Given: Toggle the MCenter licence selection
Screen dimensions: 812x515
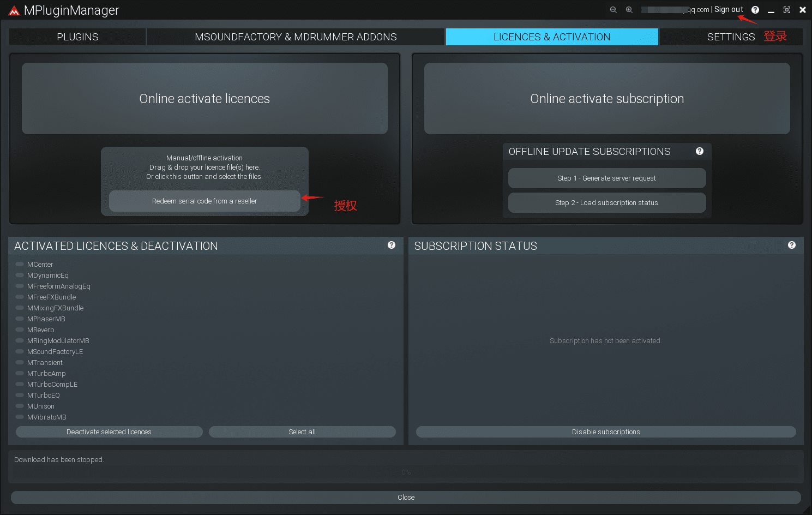Looking at the screenshot, I should 20,264.
